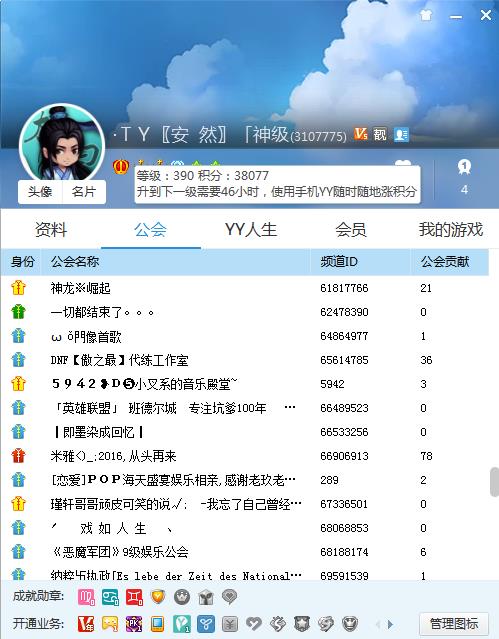Select 「英雄联盟」班德尔城 guild row
This screenshot has height=639, width=499.
[245, 408]
